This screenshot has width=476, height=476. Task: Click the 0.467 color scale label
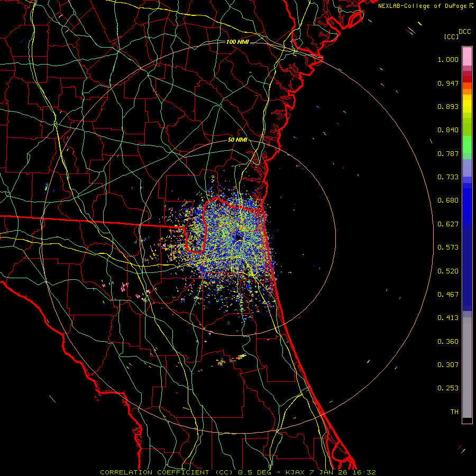click(x=448, y=295)
